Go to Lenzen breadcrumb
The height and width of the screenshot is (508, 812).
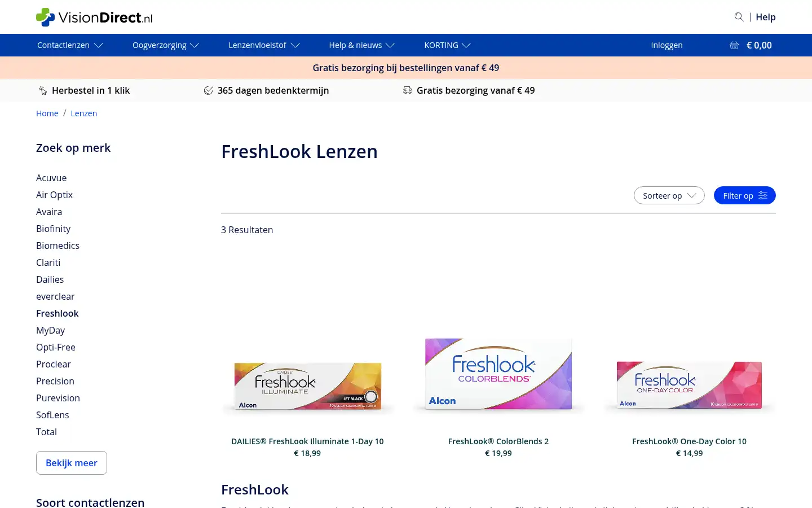coord(84,113)
